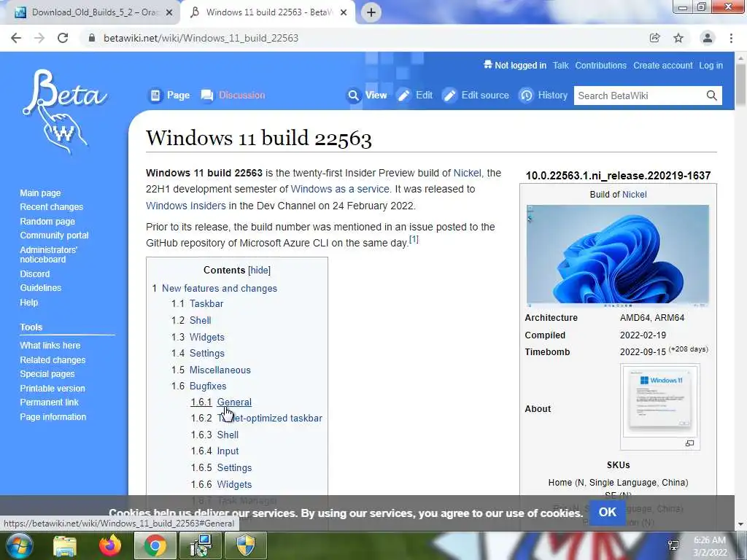Open the Chrome profile icon

tap(708, 38)
